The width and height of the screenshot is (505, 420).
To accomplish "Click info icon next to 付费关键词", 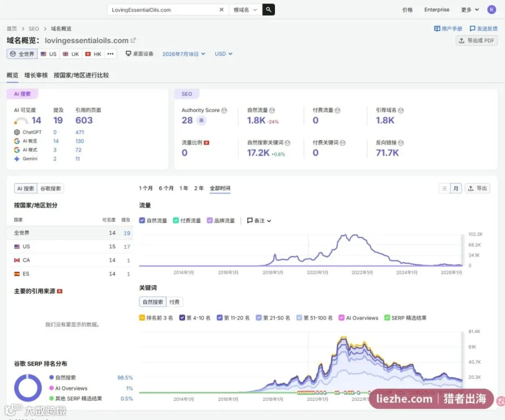I will (x=343, y=143).
